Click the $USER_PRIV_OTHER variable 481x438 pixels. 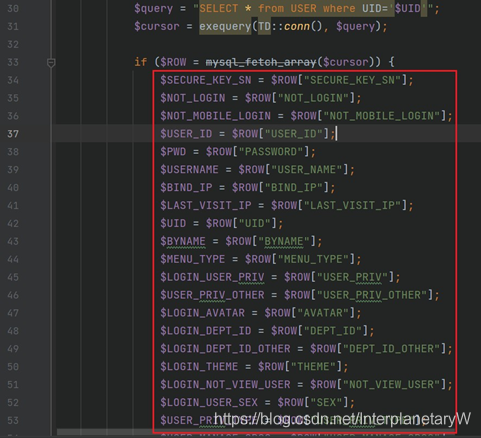point(212,295)
